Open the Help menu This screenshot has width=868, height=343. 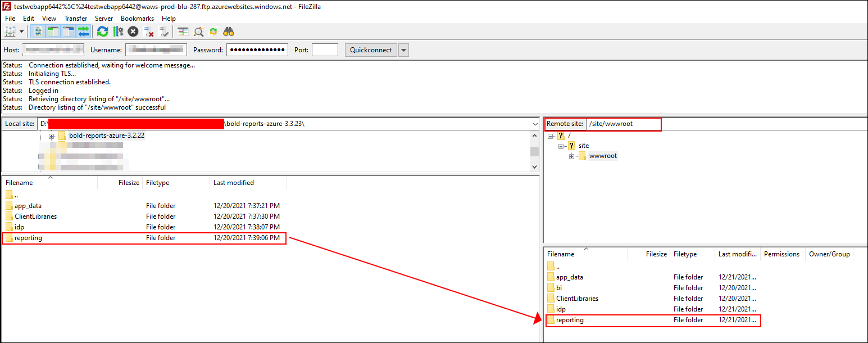point(169,19)
